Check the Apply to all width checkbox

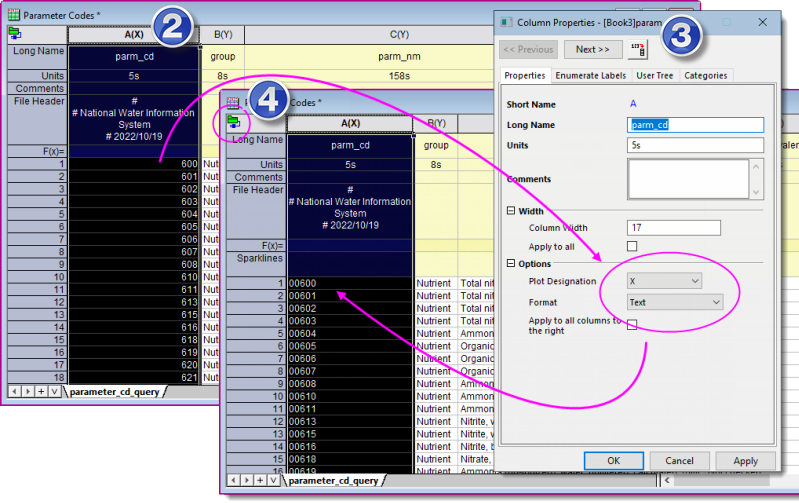(632, 246)
